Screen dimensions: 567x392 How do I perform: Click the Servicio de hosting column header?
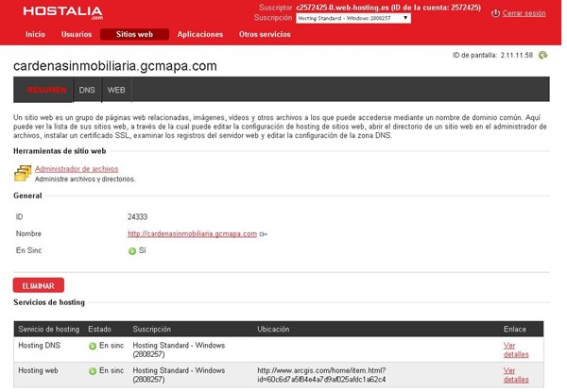(49, 329)
